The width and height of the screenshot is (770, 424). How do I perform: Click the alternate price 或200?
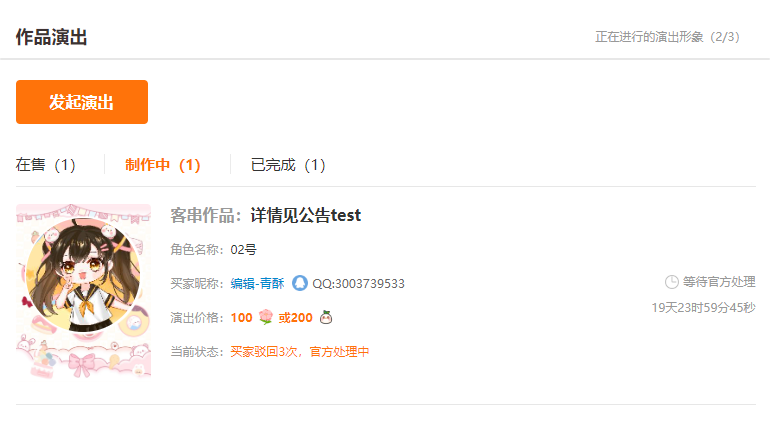coord(295,318)
